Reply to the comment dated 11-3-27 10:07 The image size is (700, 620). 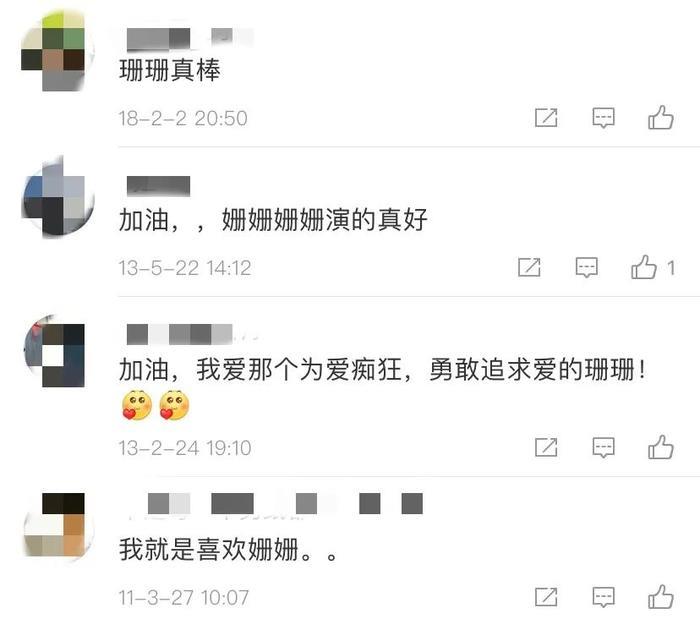[x=603, y=597]
